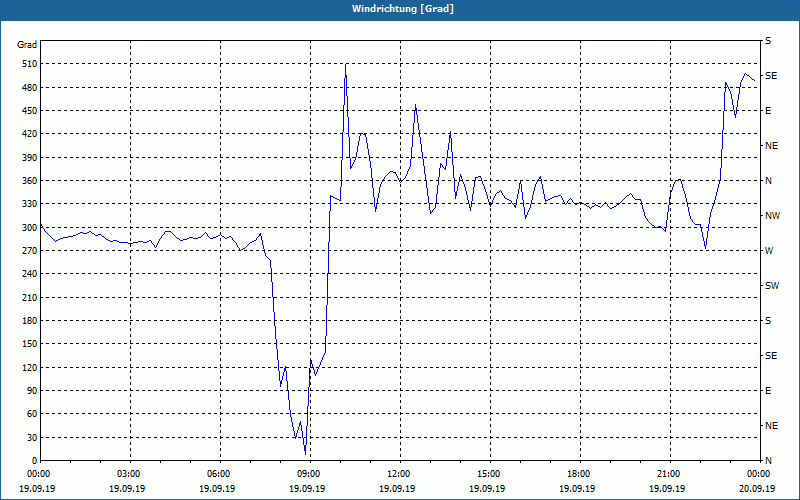
Task: Click the 15:00 time label
Action: pos(487,474)
